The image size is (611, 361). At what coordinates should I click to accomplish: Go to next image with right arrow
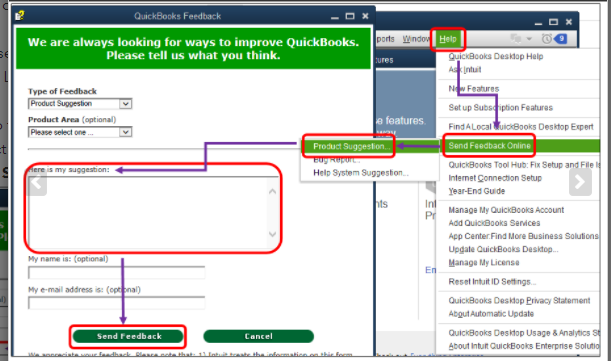(x=580, y=182)
